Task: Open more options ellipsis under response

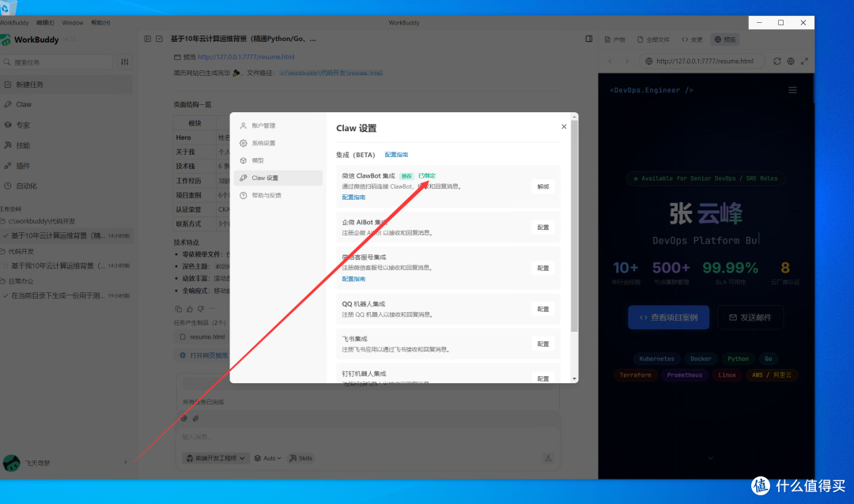Action: 212,309
